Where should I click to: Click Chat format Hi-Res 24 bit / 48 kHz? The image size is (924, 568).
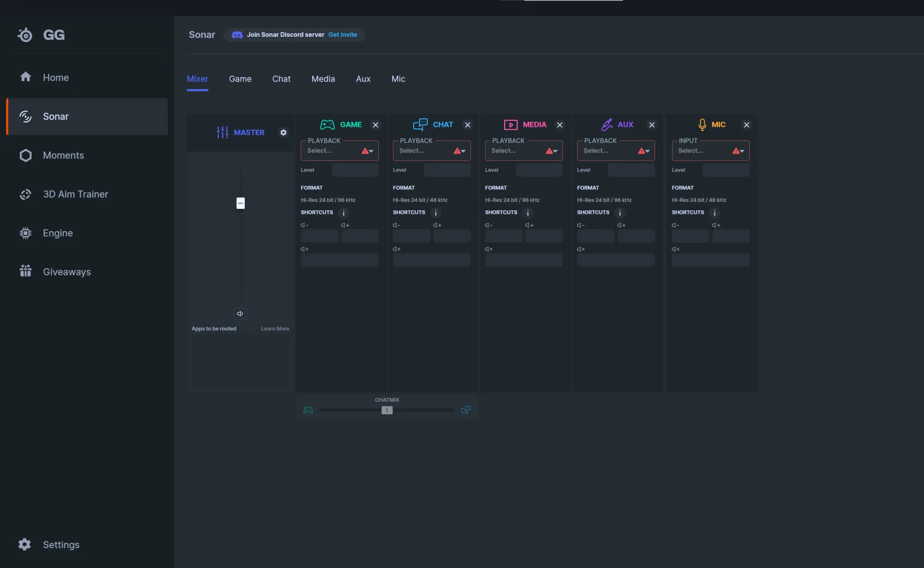pos(420,200)
